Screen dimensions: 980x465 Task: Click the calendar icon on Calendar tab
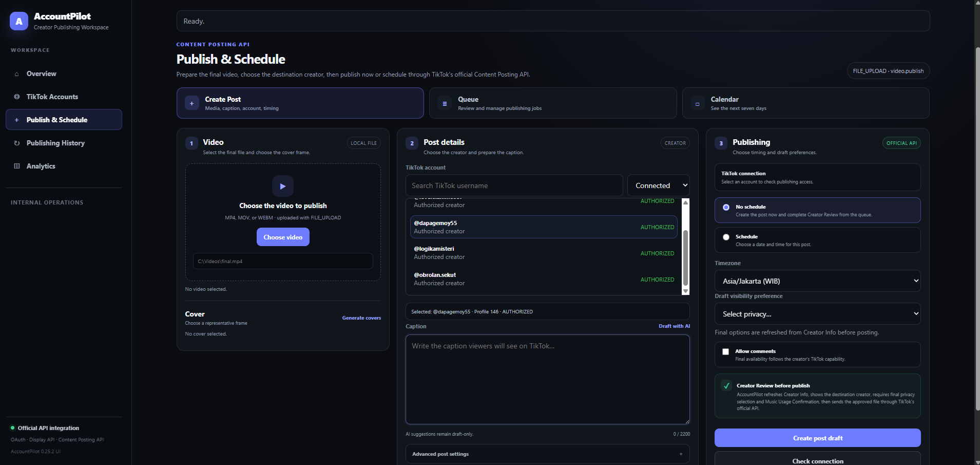[x=697, y=103]
